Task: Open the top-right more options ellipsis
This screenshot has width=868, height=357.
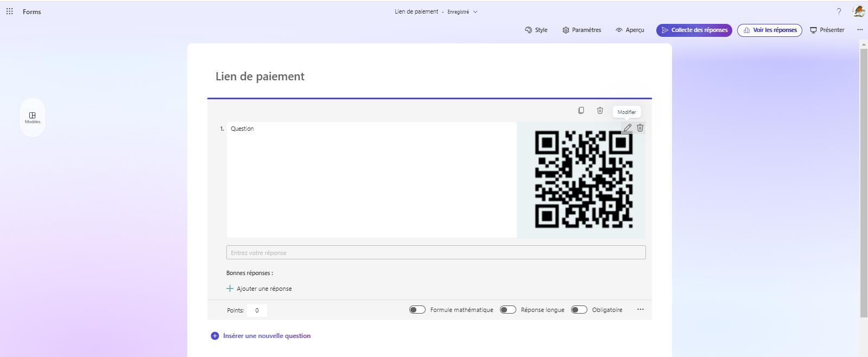Action: 860,30
